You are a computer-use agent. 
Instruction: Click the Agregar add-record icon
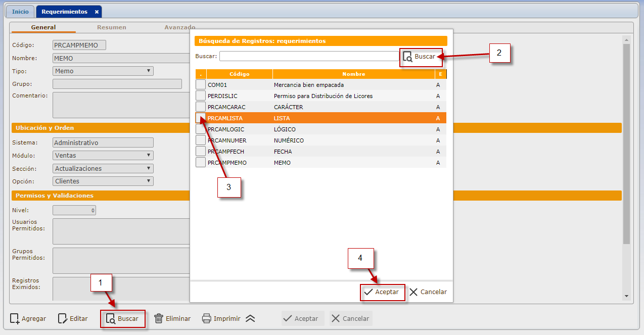tap(15, 318)
